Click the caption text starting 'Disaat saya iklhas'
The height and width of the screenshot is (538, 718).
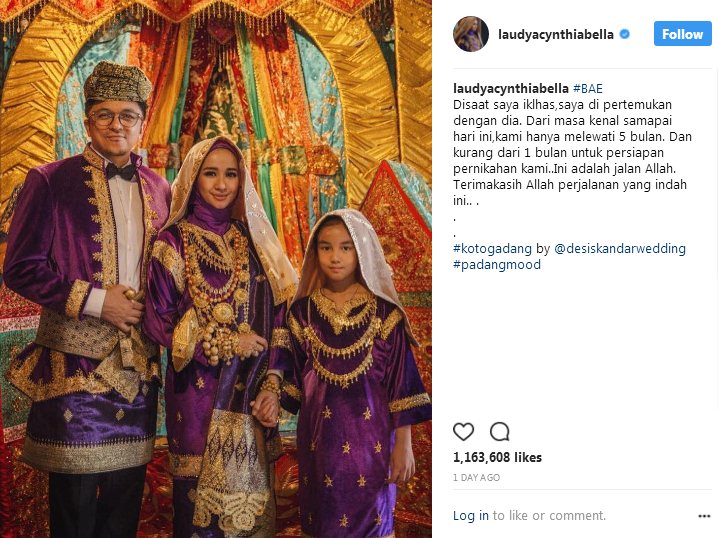(x=572, y=152)
